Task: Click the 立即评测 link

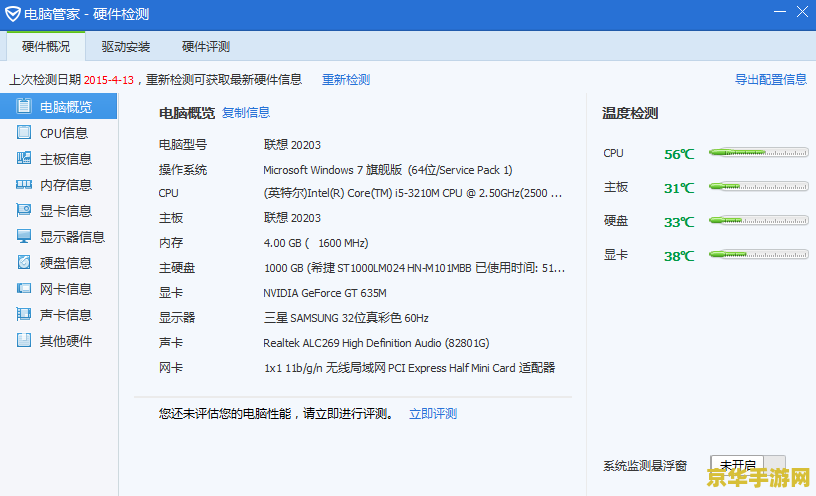Action: point(433,414)
